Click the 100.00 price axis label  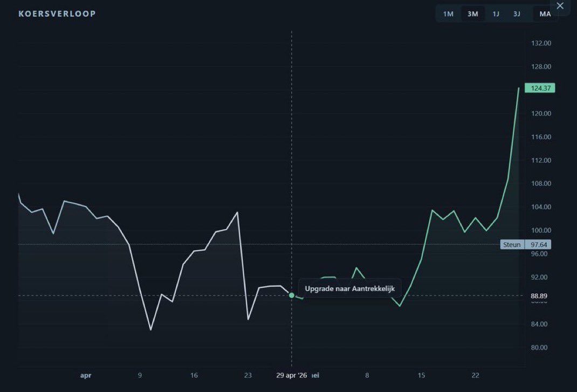(x=541, y=230)
